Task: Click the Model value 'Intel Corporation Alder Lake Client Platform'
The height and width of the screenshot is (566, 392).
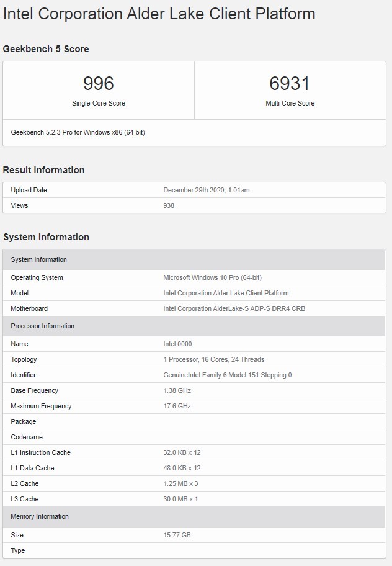Action: point(226,293)
